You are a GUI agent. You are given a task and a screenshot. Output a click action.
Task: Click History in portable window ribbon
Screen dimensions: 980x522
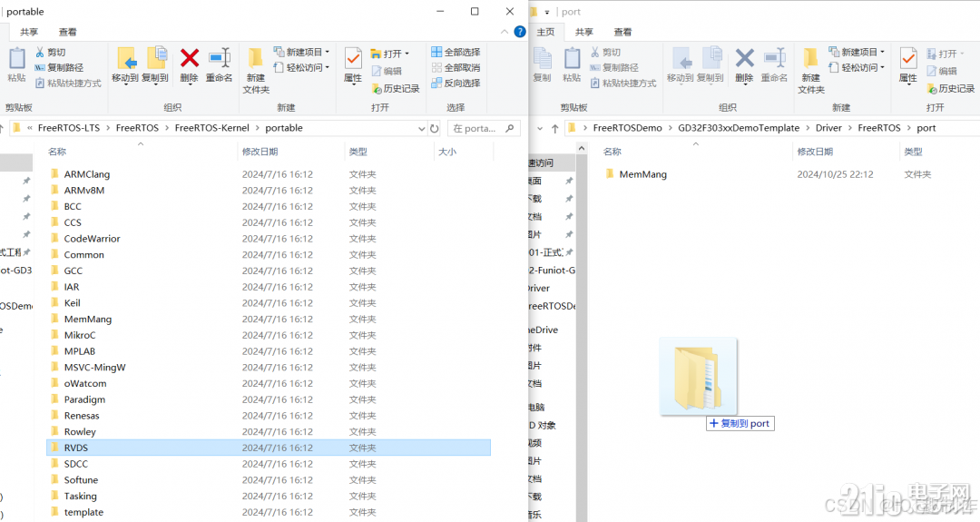395,89
